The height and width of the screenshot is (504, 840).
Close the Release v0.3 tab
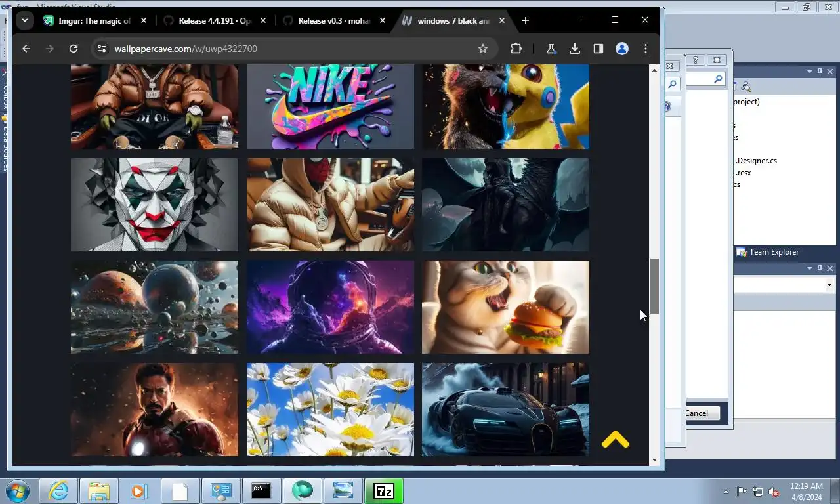click(x=383, y=20)
